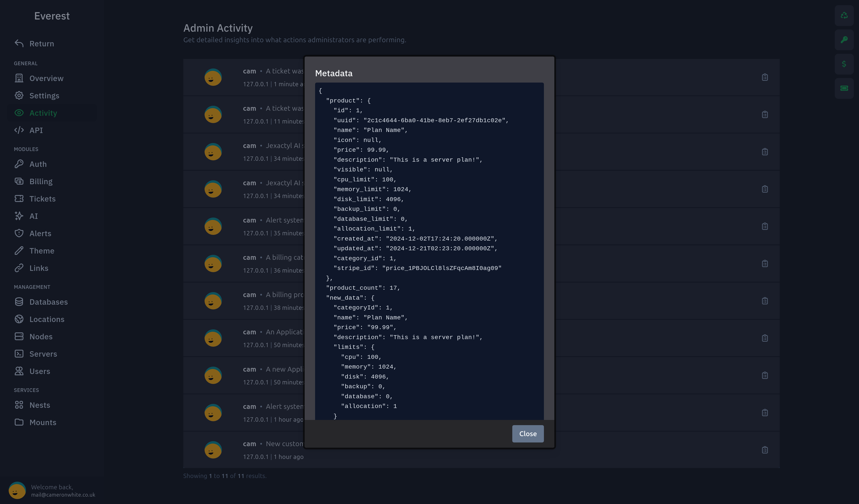Click the green key icon top right
The width and height of the screenshot is (859, 504).
coord(844,40)
